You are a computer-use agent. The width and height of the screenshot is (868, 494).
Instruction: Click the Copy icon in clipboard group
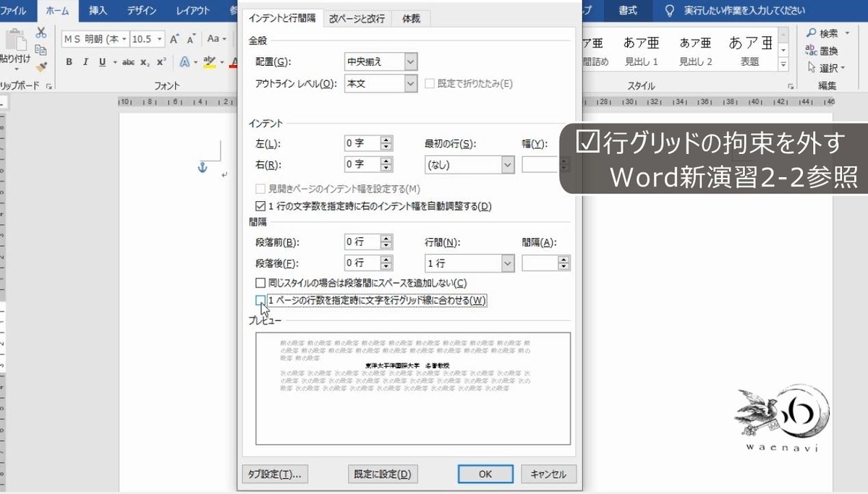[41, 49]
